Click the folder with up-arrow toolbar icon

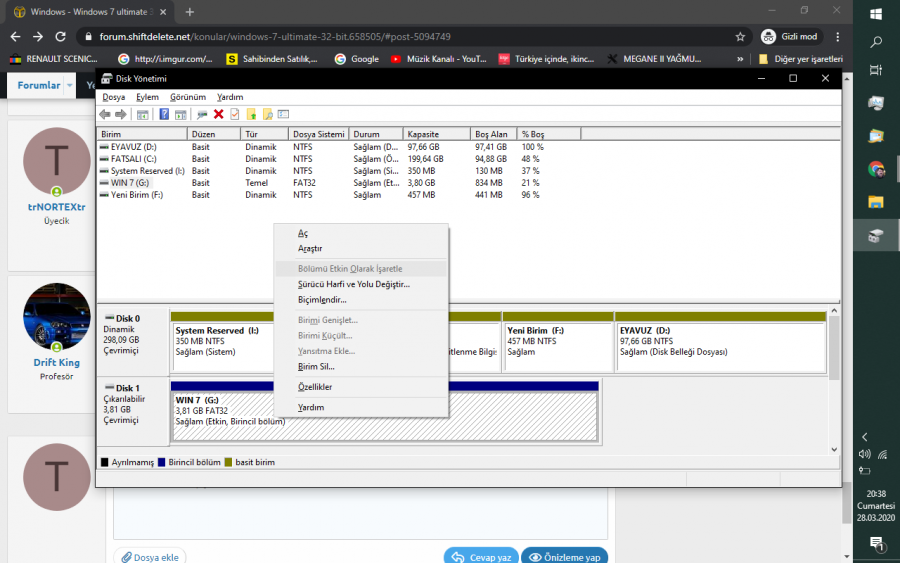[251, 114]
